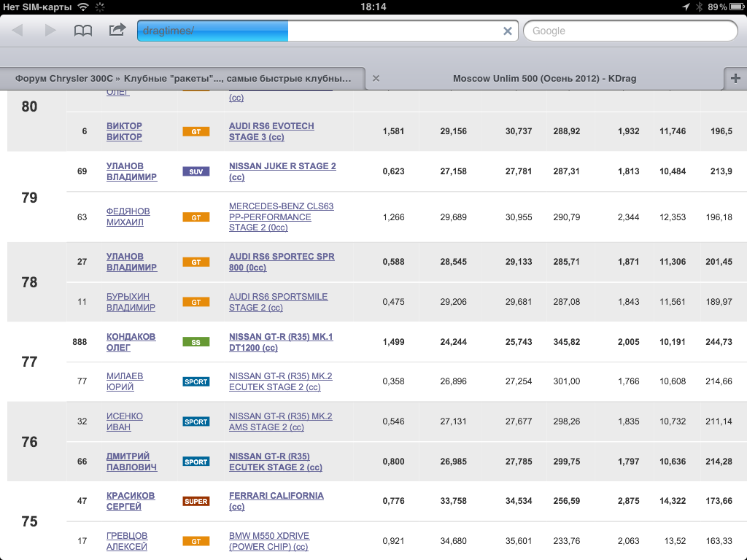The width and height of the screenshot is (747, 560).
Task: Click the SUV badge for Nissan Juke R
Action: (x=196, y=171)
